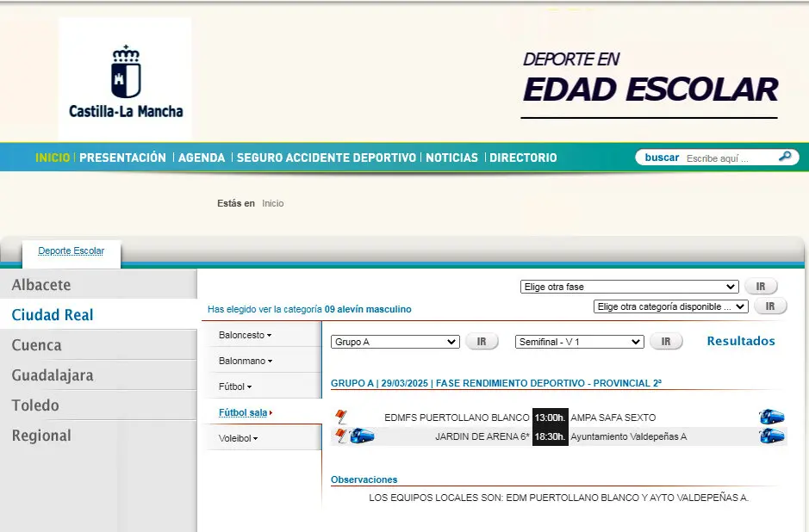809x532 pixels.
Task: Open the Resultados link
Action: 741,341
